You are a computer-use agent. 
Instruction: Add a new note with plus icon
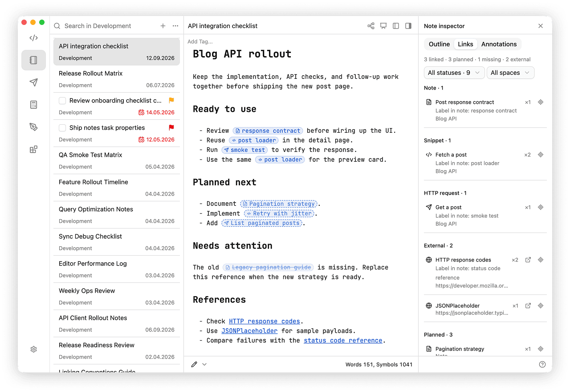[x=163, y=26]
